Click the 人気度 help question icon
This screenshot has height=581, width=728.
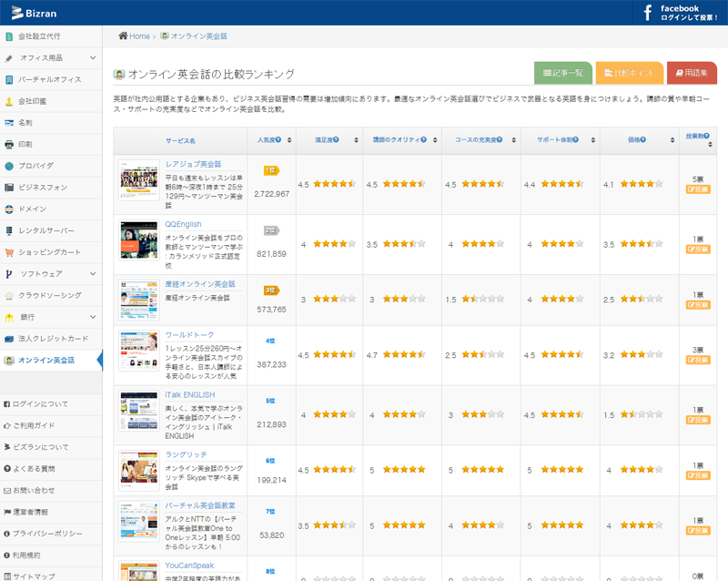pyautogui.click(x=278, y=139)
